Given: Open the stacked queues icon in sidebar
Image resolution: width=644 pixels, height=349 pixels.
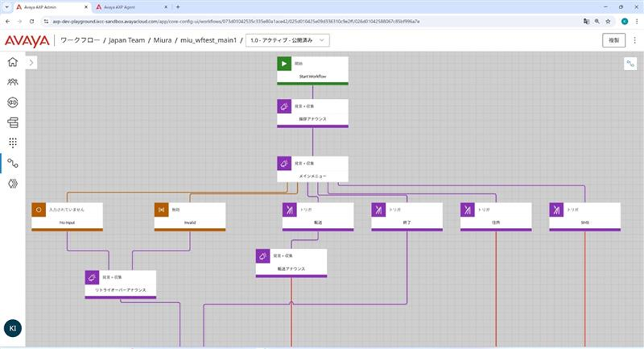Looking at the screenshot, I should [13, 122].
